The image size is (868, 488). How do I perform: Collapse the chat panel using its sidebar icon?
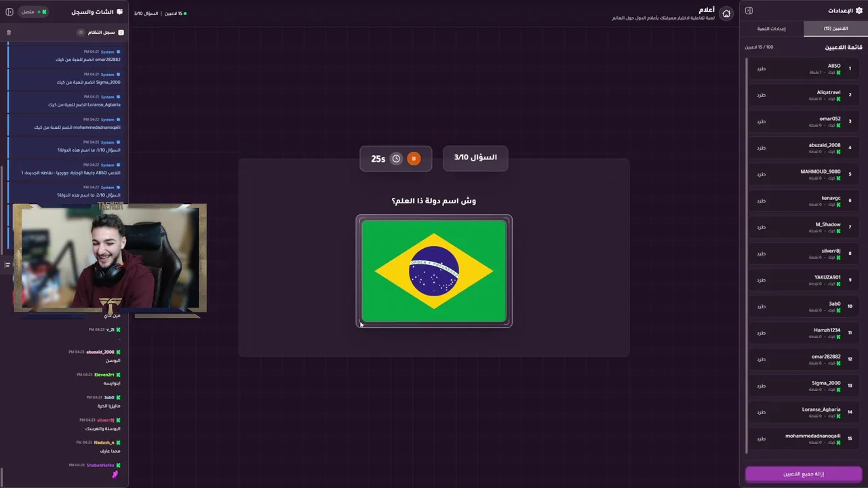(x=9, y=12)
